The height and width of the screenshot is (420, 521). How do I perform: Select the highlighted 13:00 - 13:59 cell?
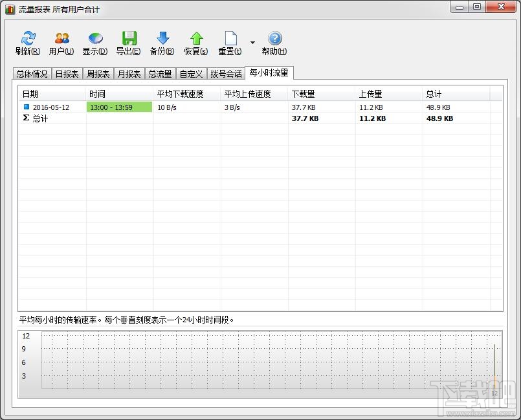pyautogui.click(x=119, y=107)
